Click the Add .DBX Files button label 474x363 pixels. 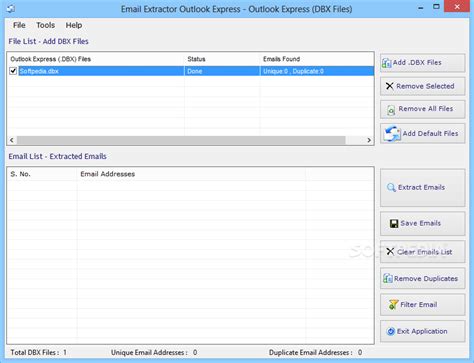click(x=417, y=62)
